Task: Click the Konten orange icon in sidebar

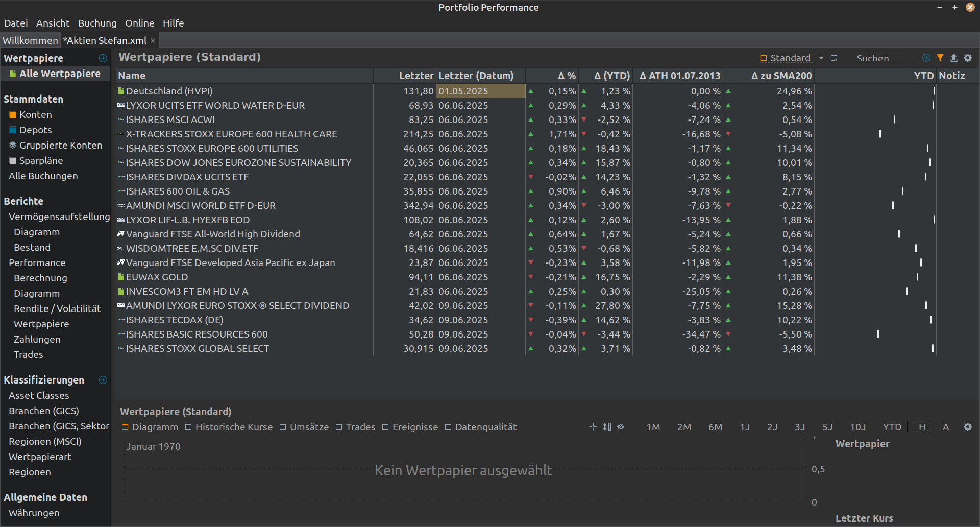Action: tap(13, 115)
